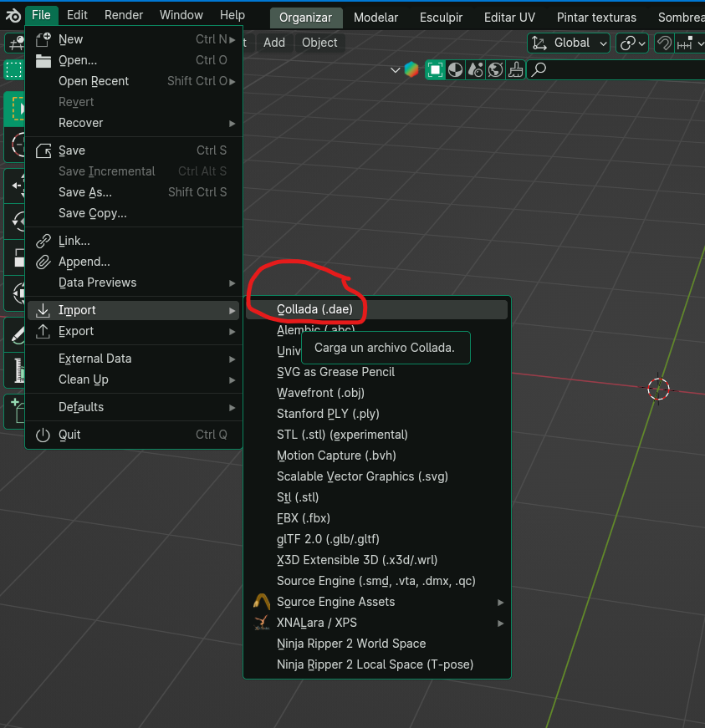The height and width of the screenshot is (728, 705).
Task: Toggle the globe filter button
Action: click(x=496, y=70)
